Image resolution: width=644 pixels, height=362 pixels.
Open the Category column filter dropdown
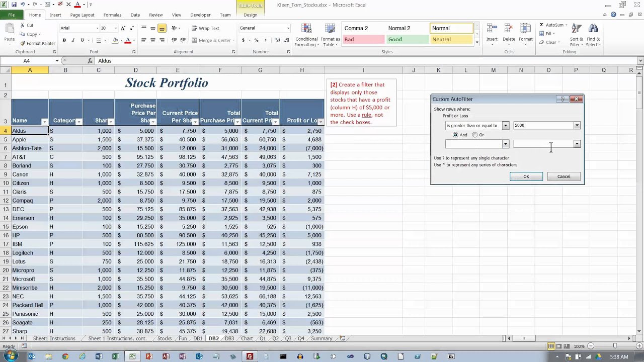78,122
